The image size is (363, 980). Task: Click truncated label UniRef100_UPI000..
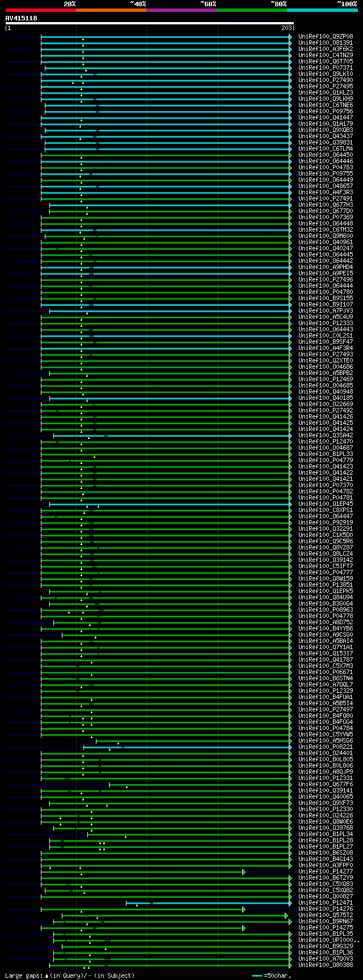tap(329, 940)
